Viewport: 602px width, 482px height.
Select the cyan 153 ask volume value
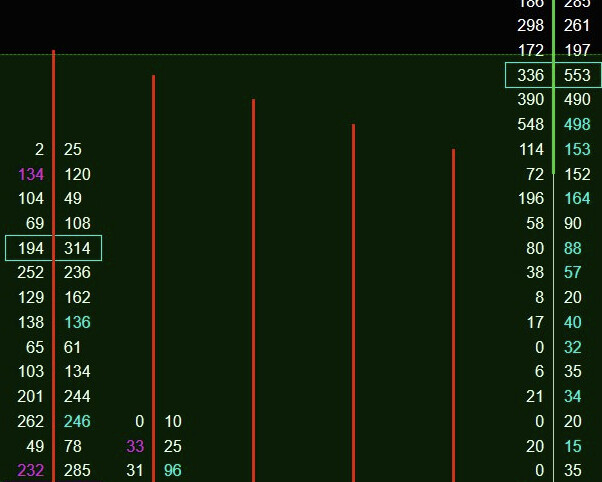[x=577, y=149]
